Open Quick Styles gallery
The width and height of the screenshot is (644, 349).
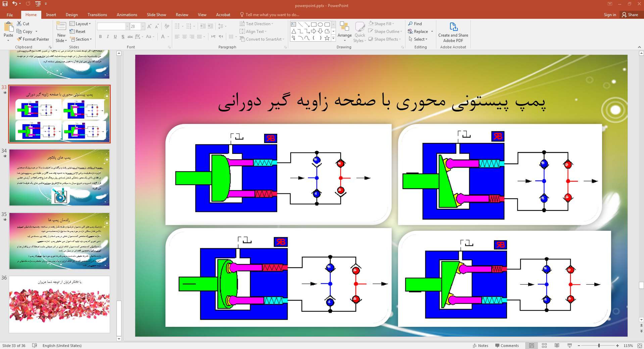click(360, 32)
